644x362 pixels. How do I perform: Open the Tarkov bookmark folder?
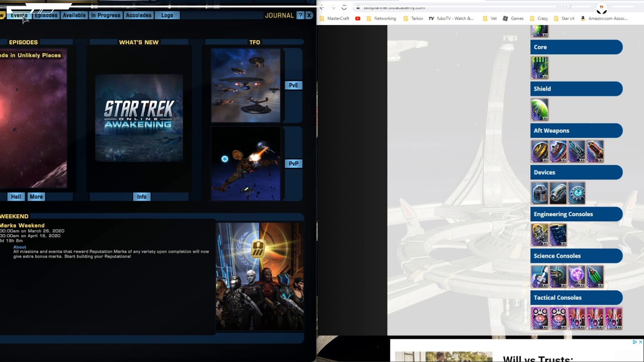tap(413, 19)
